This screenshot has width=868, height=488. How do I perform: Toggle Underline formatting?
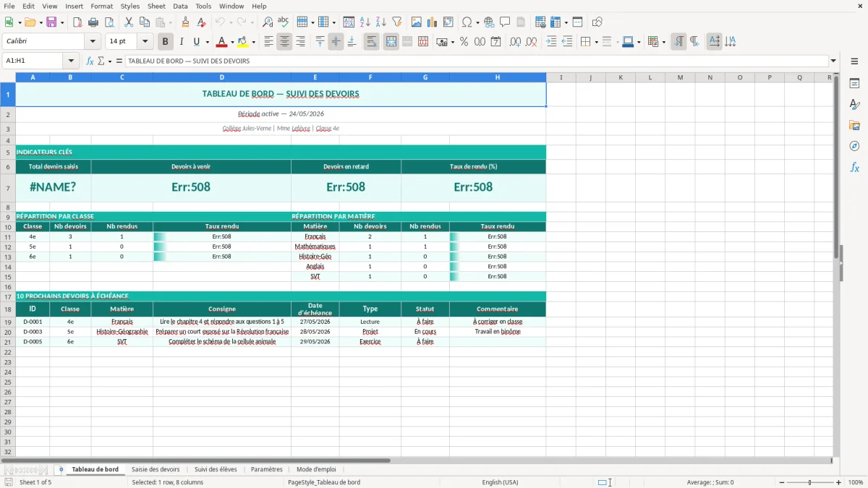coord(196,42)
